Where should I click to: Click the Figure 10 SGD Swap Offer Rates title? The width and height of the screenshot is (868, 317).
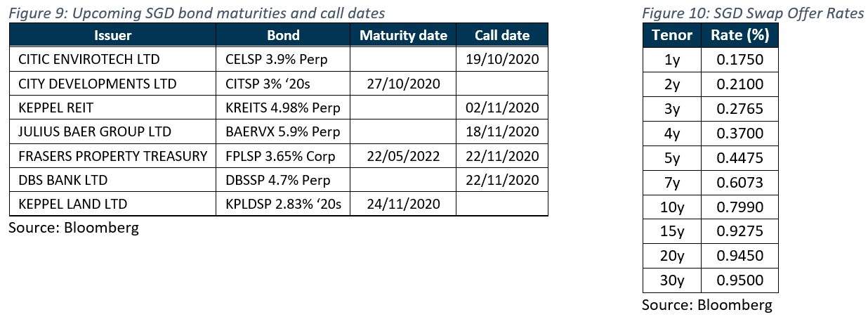[753, 14]
